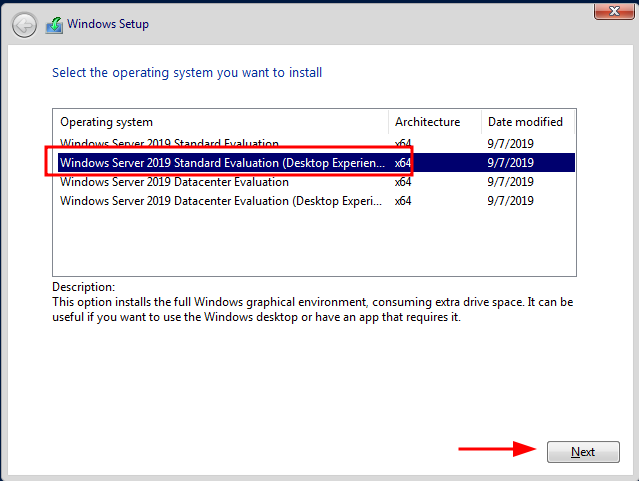Screen dimensions: 639x481
Task: Click the Next button
Action: point(583,452)
